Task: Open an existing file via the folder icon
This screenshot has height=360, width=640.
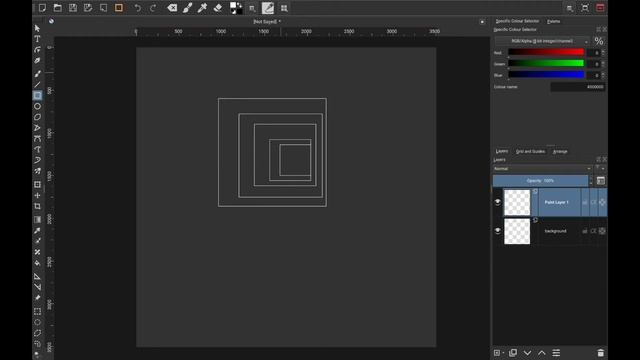Action: (58, 8)
